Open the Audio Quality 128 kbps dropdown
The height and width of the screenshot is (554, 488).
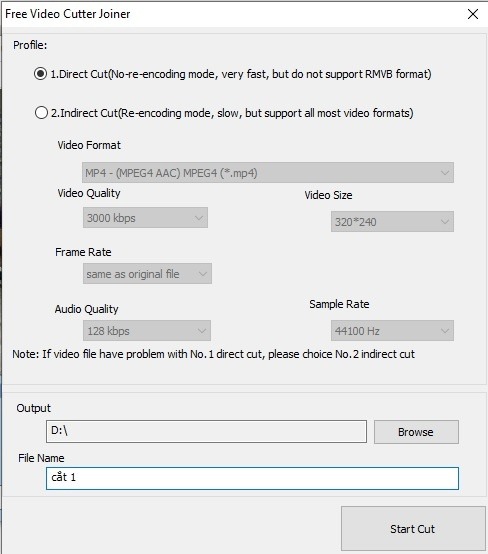click(x=147, y=330)
